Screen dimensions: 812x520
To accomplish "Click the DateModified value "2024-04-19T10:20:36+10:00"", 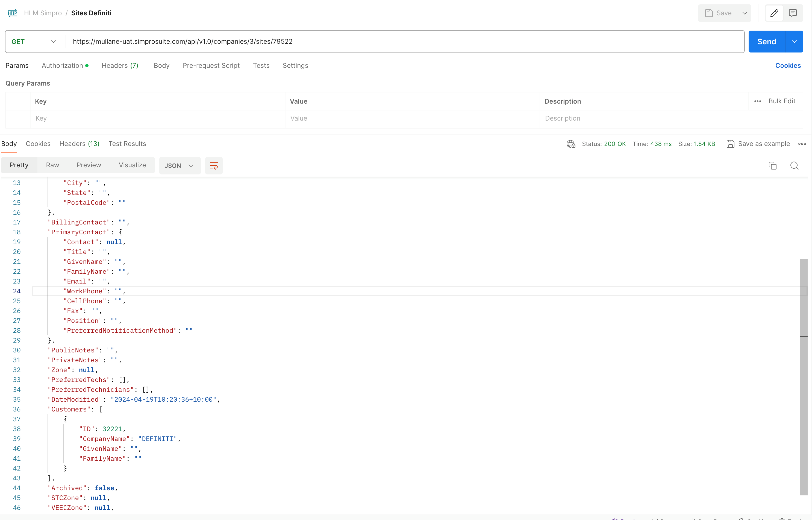I will (164, 399).
